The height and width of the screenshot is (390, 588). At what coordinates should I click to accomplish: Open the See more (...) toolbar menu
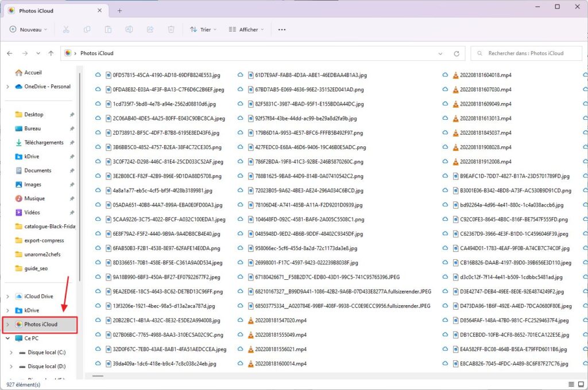(281, 29)
